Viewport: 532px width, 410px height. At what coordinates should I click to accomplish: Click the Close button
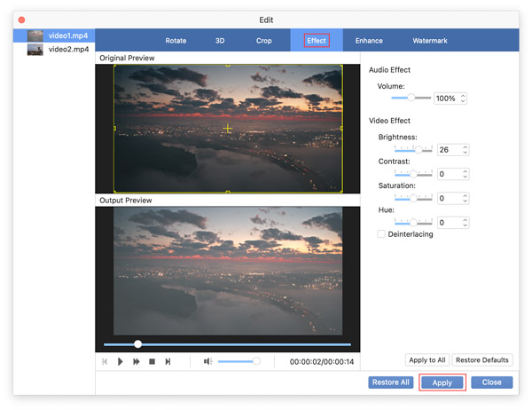491,382
